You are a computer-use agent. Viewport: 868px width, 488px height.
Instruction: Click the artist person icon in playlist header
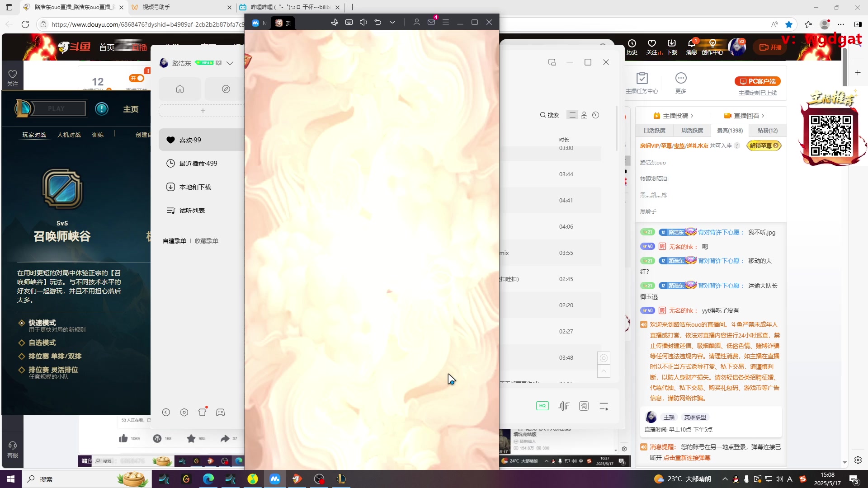pyautogui.click(x=584, y=115)
